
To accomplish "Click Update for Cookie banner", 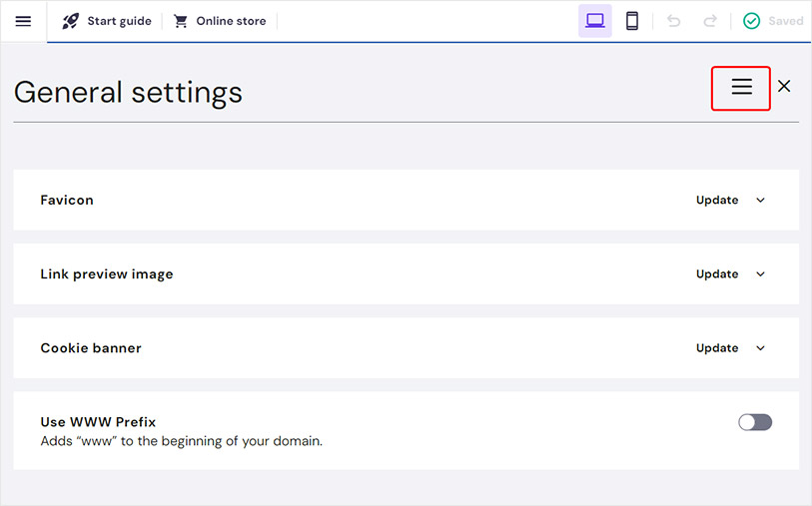I will click(x=717, y=348).
